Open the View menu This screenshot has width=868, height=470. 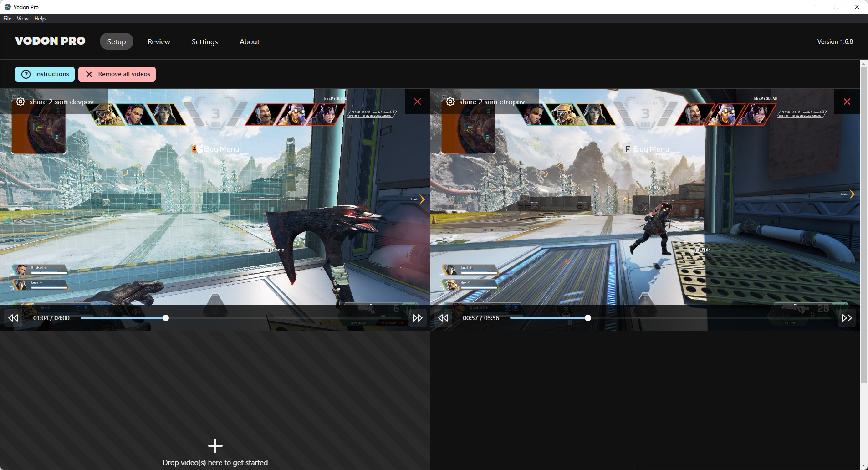[x=23, y=19]
